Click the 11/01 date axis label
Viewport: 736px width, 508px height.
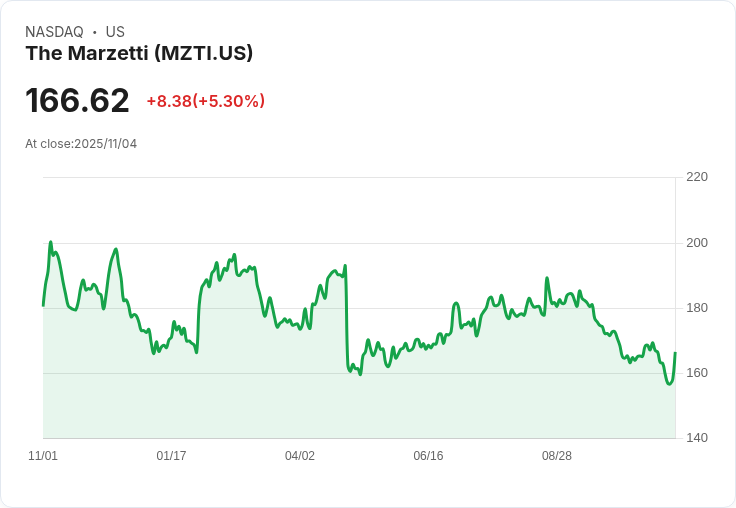pos(43,456)
